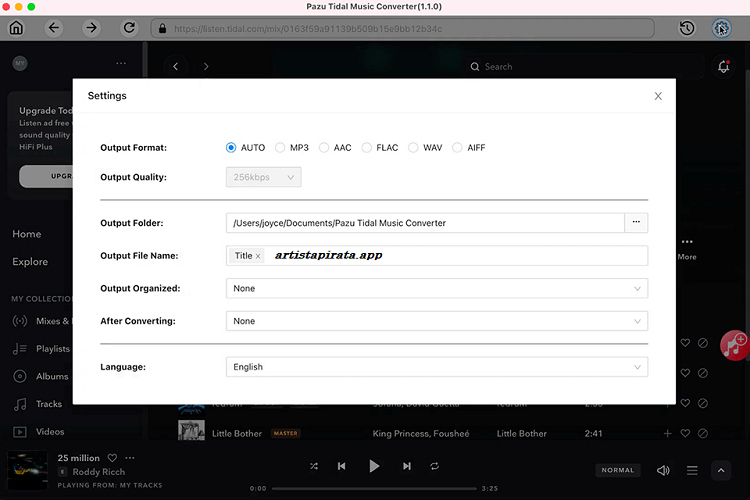Open the notifications bell icon
This screenshot has height=500, width=750.
[723, 67]
